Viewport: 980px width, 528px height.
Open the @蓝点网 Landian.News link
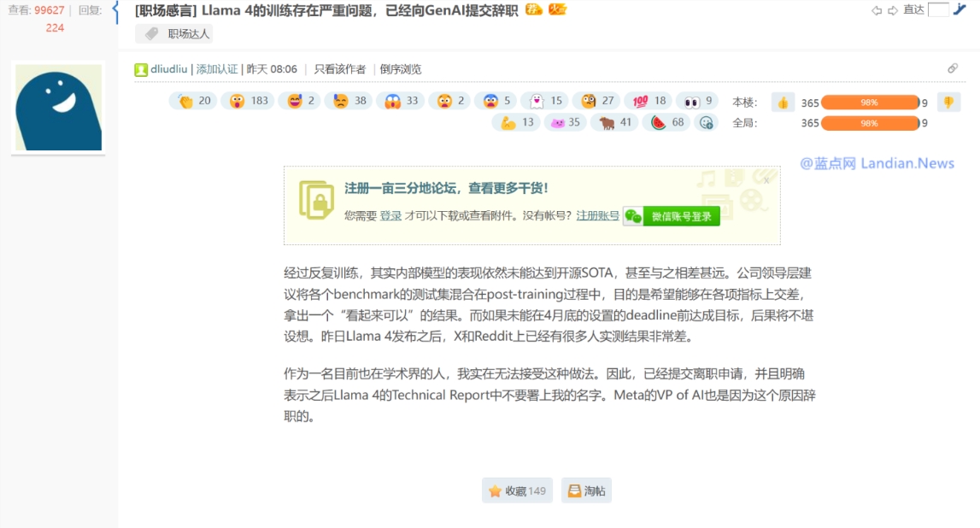pos(877,163)
